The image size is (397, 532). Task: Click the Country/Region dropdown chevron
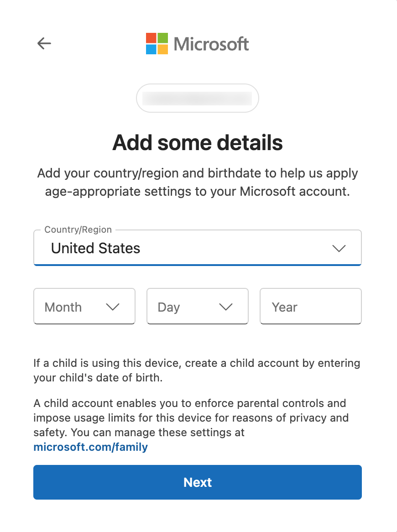pos(339,248)
